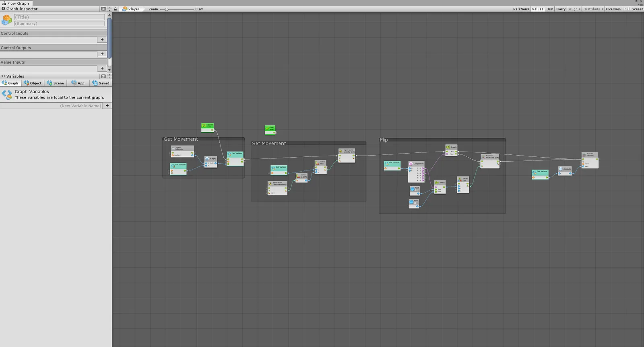This screenshot has width=644, height=347.
Task: Adjust the Zoom slider handle
Action: [167, 9]
